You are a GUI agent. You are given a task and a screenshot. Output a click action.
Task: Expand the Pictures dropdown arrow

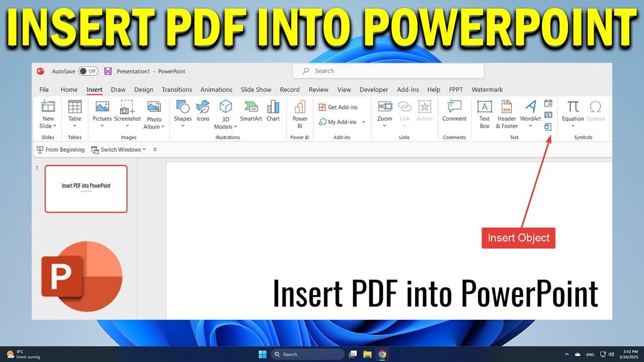click(x=102, y=126)
